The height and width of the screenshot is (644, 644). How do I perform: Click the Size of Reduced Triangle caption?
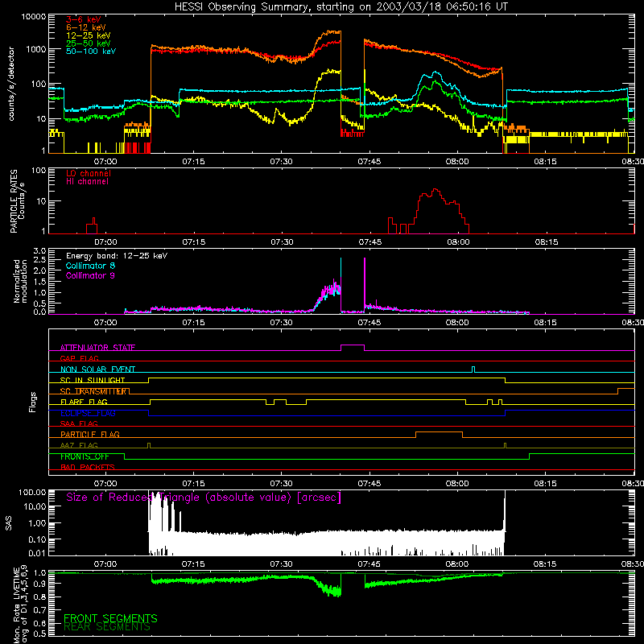pyautogui.click(x=204, y=497)
